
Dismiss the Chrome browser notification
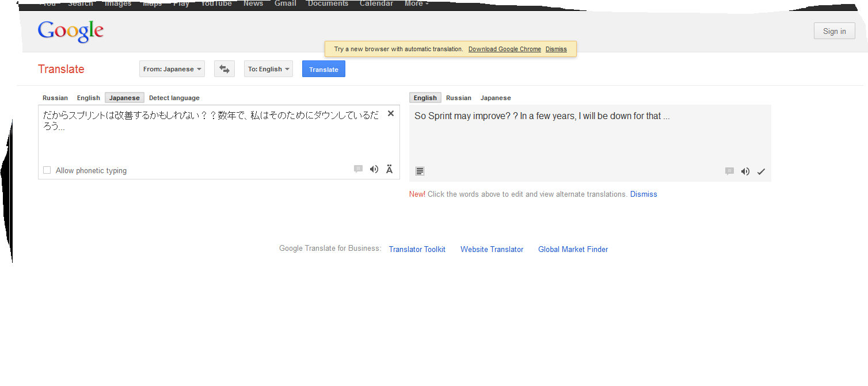click(556, 49)
